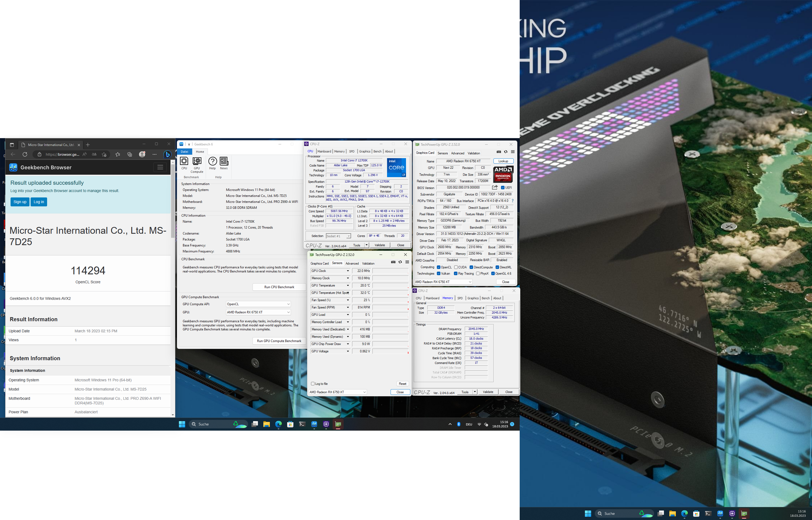
Task: Toggle the OpenCL checkbox in GPU-Z
Action: pos(438,267)
